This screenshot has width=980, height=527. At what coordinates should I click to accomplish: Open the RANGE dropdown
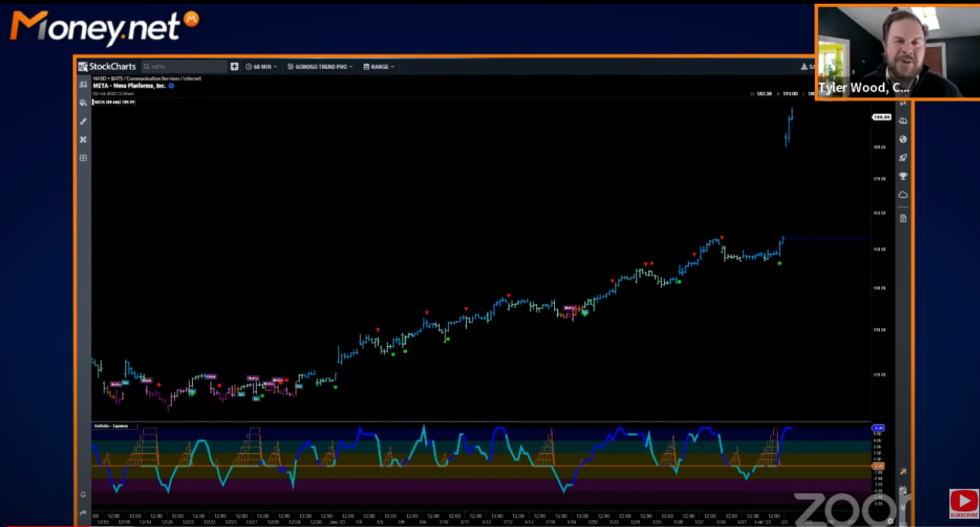point(379,67)
